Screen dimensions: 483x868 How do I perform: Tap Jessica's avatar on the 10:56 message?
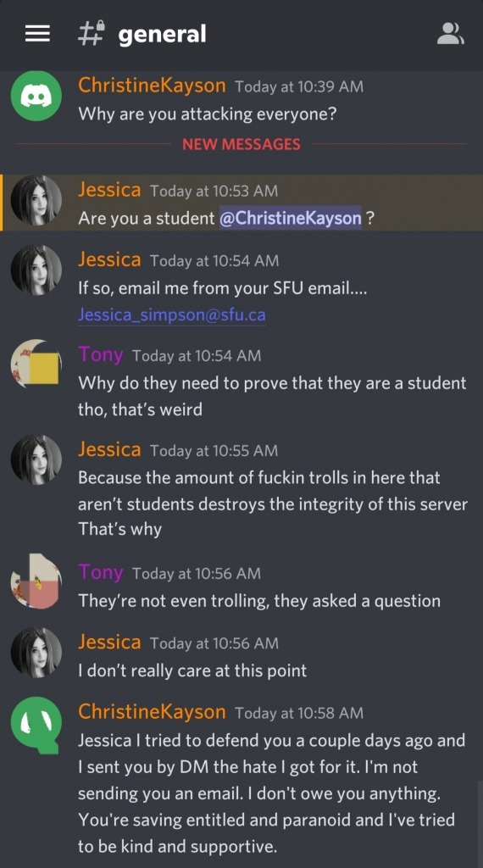[36, 652]
